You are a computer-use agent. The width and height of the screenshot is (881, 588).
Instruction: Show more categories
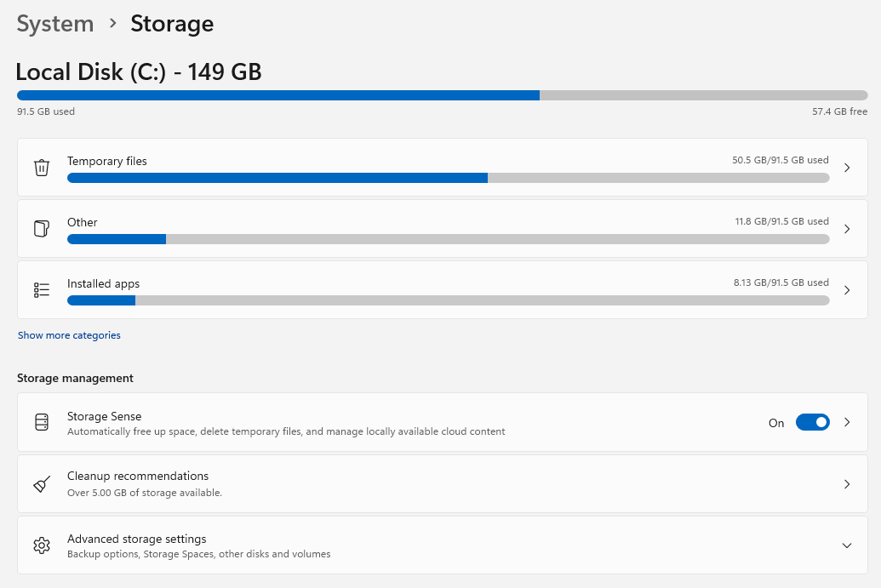[69, 334]
